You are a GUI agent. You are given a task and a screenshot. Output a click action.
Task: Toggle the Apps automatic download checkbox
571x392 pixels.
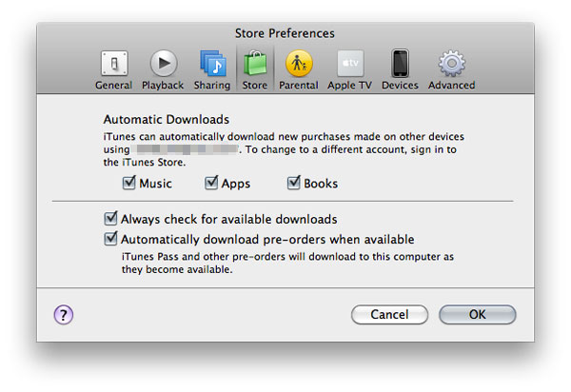click(x=211, y=183)
